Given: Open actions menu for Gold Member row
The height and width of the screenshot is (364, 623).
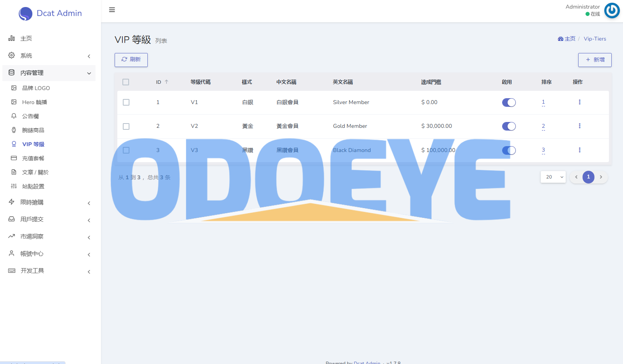Looking at the screenshot, I should tap(579, 126).
